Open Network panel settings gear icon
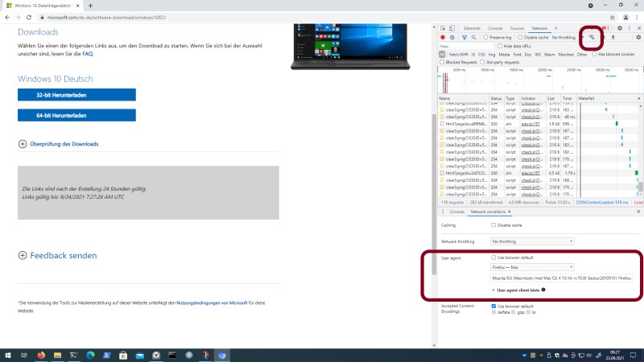Image resolution: width=644 pixels, height=362 pixels. (638, 37)
